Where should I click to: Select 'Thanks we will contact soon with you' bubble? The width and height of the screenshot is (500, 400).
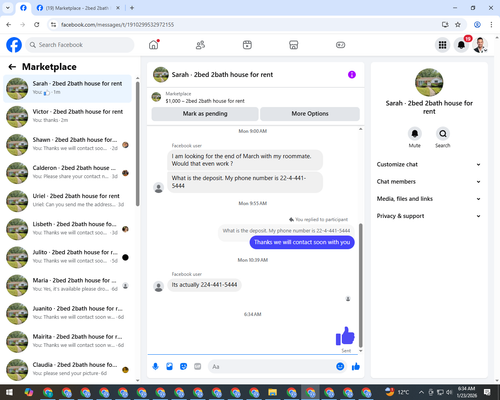pos(302,242)
